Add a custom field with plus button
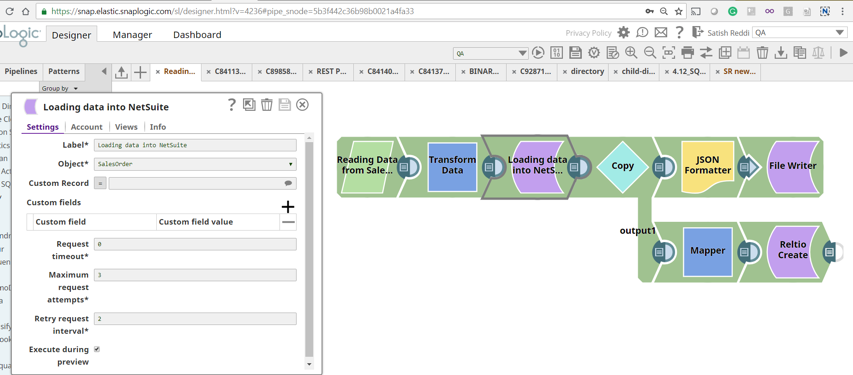Image resolution: width=853 pixels, height=375 pixels. (288, 207)
